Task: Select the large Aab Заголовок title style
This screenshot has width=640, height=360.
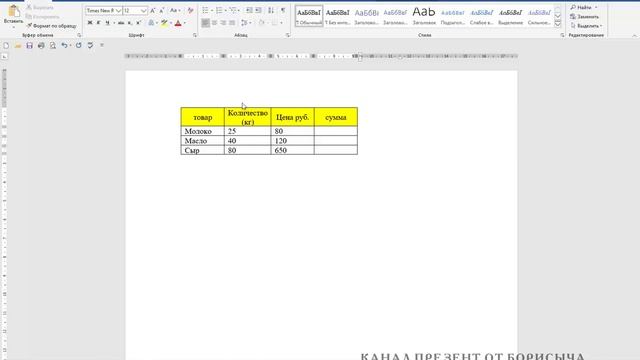Action: 424,16
